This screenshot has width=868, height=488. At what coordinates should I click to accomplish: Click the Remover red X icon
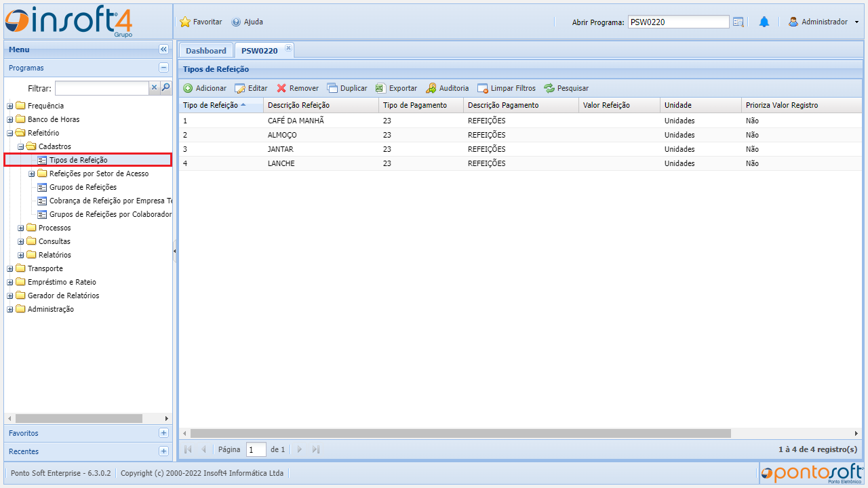281,88
